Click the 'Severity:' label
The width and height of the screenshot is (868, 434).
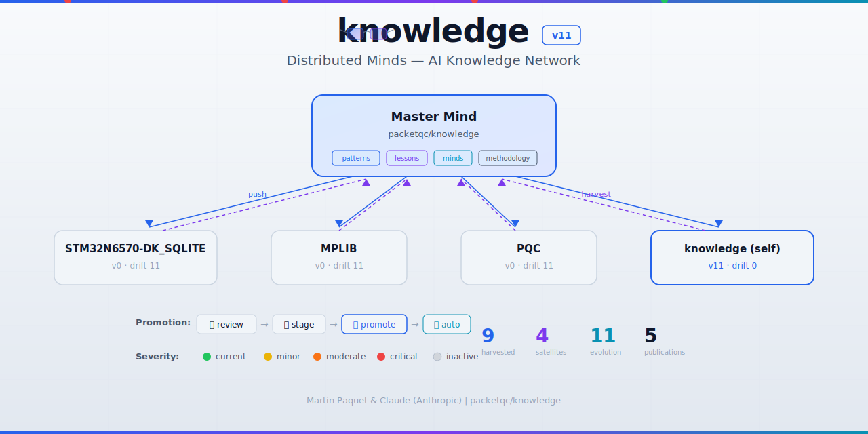click(157, 357)
